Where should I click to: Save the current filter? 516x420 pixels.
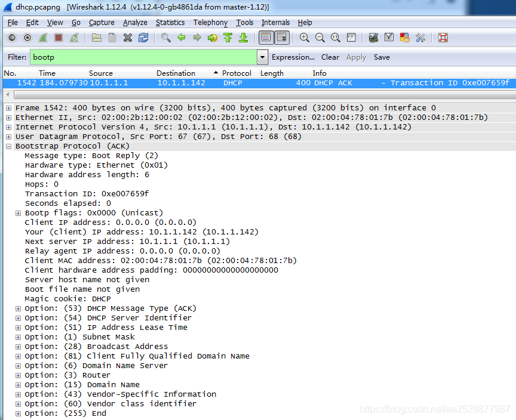coord(382,57)
